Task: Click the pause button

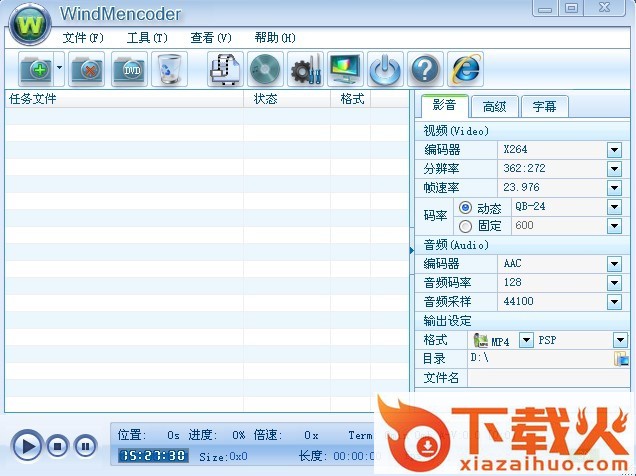Action: pos(85,446)
